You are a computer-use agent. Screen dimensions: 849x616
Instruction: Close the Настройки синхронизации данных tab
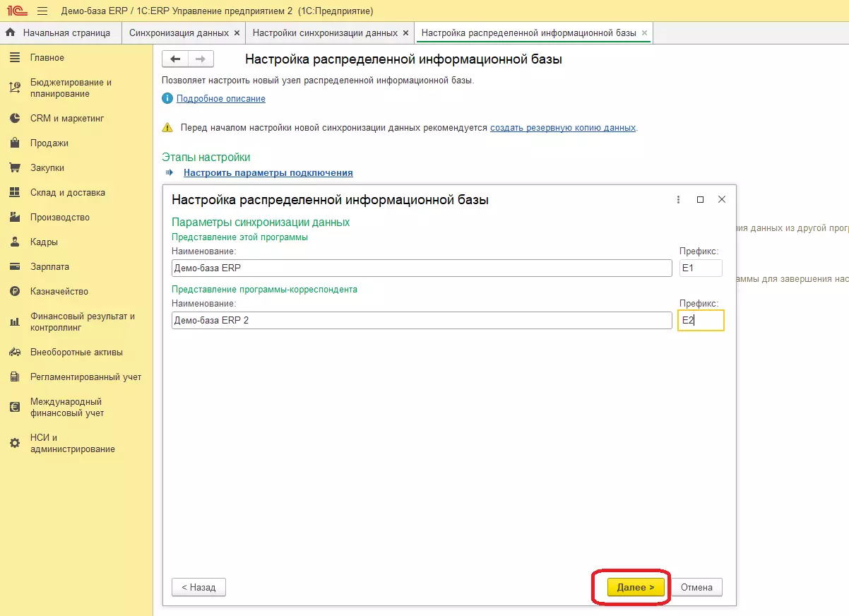[x=405, y=33]
